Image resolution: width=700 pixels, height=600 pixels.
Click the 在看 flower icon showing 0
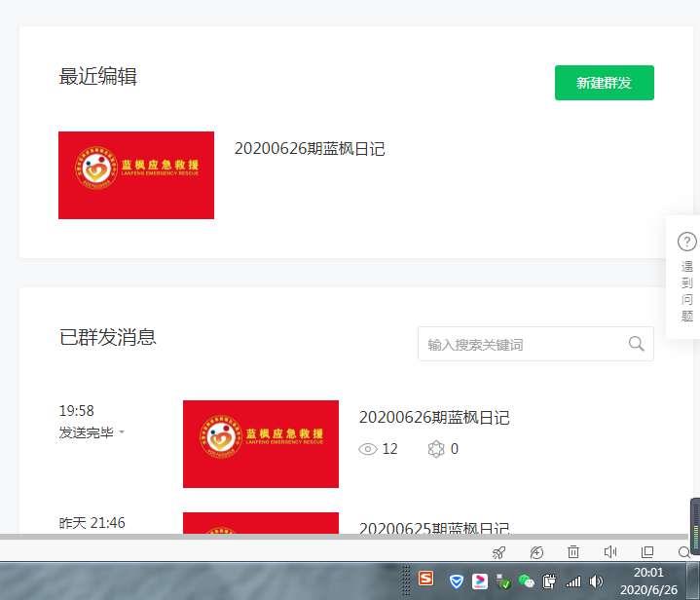(x=436, y=449)
